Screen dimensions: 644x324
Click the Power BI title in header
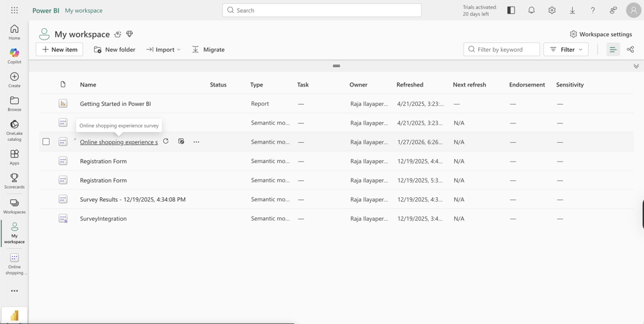click(46, 10)
